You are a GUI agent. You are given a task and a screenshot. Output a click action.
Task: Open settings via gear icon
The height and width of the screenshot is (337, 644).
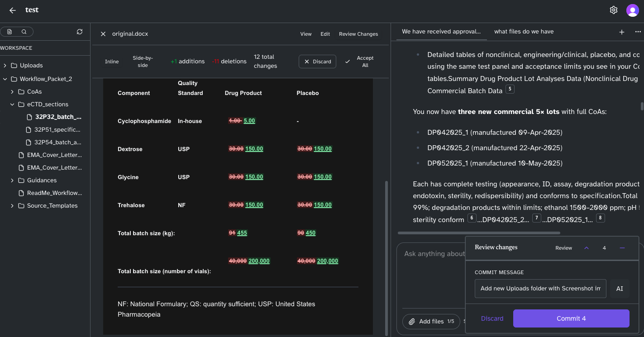click(x=614, y=9)
